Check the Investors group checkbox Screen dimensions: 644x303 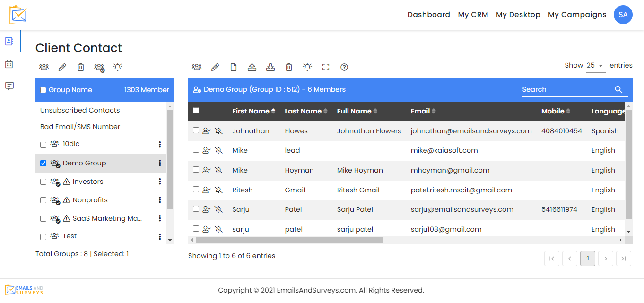(44, 182)
